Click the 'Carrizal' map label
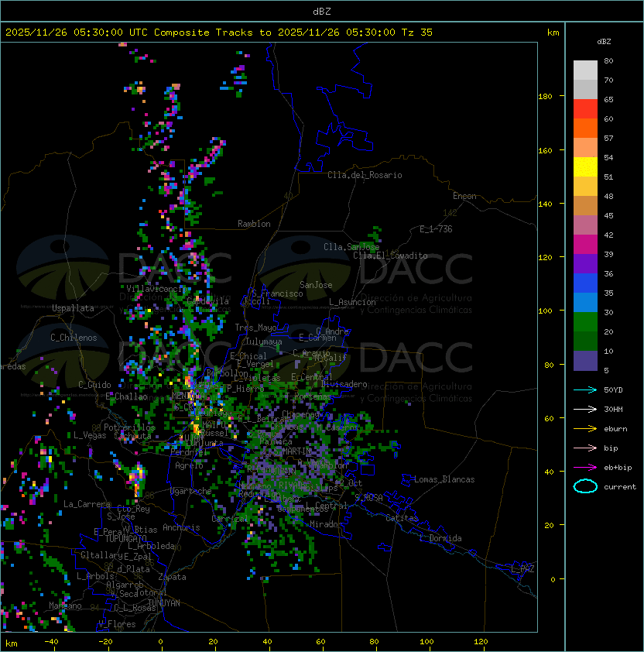 click(x=230, y=519)
